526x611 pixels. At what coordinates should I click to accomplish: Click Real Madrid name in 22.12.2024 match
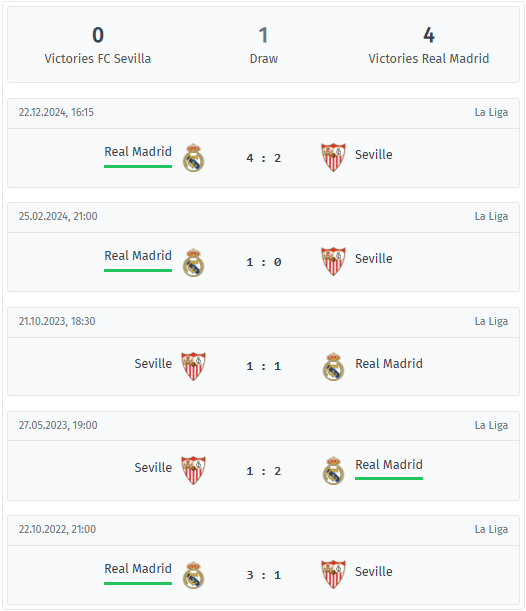click(x=138, y=152)
